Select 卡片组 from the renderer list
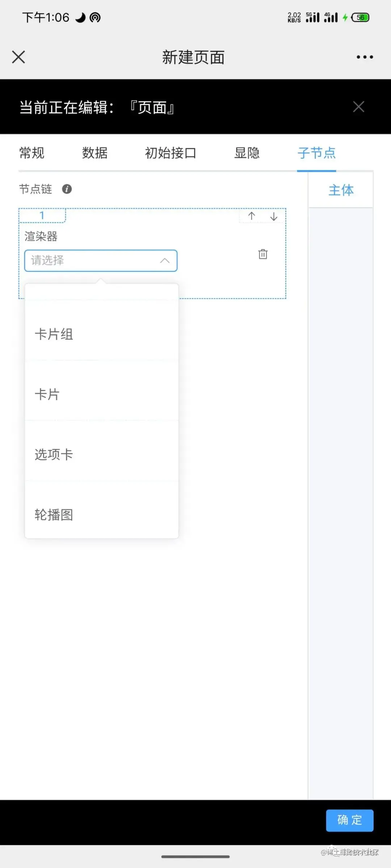 click(x=54, y=334)
